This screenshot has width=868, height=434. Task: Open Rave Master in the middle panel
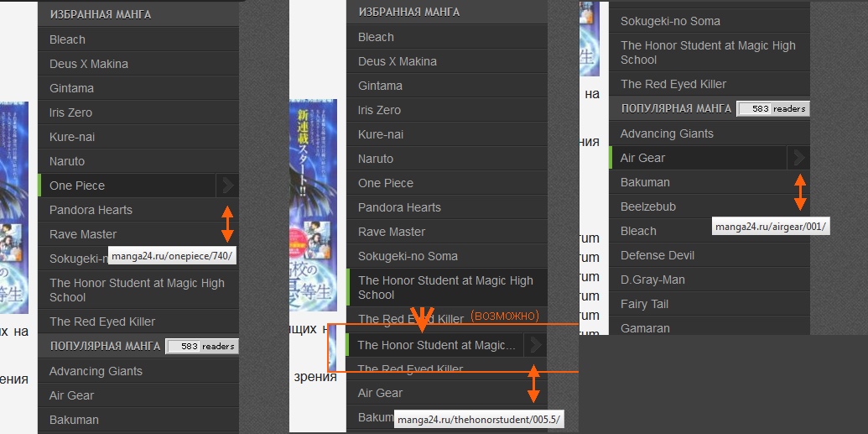(x=447, y=233)
